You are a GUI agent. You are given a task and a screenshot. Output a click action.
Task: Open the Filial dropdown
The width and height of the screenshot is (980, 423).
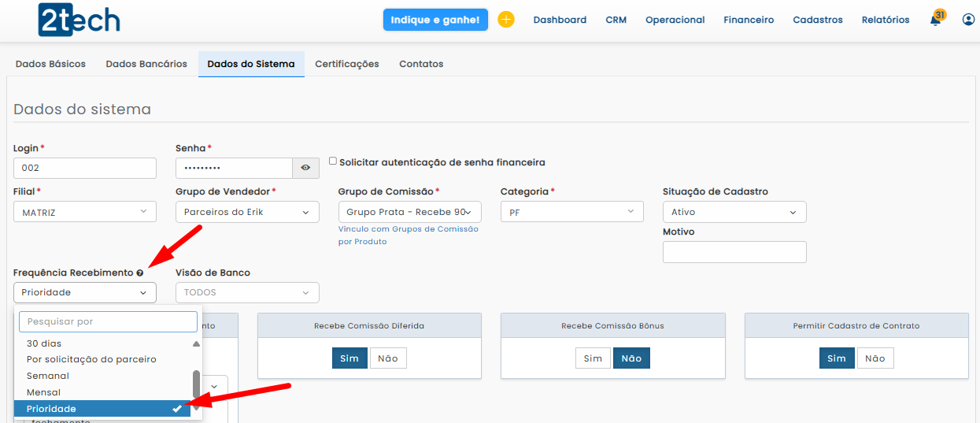point(85,212)
